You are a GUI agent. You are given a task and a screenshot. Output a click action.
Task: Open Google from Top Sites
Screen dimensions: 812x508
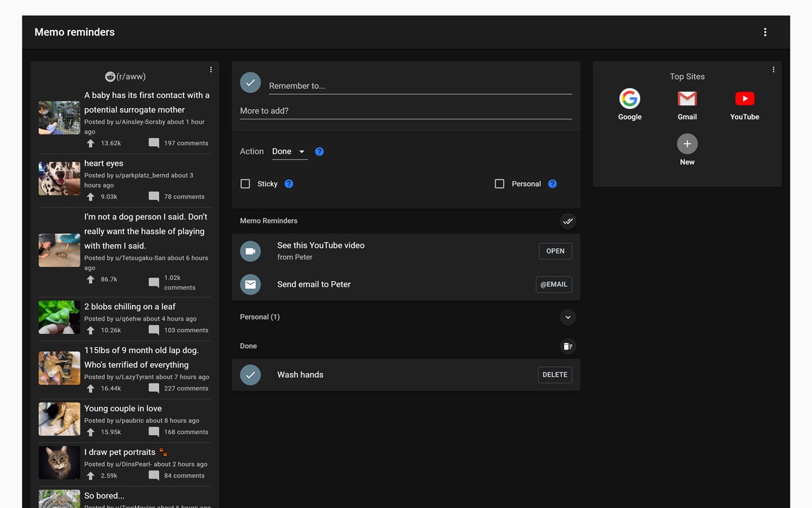tap(630, 105)
